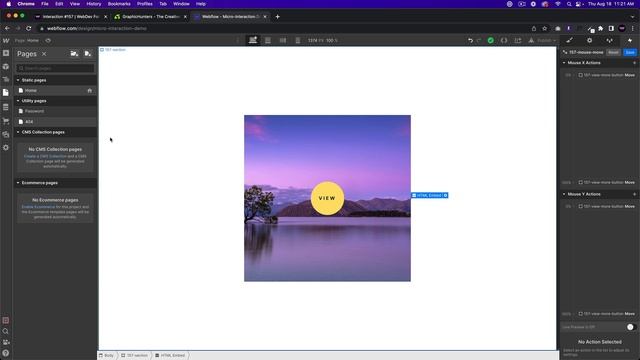This screenshot has height=360, width=640.
Task: Open the Publish dropdown
Action: pos(542,40)
